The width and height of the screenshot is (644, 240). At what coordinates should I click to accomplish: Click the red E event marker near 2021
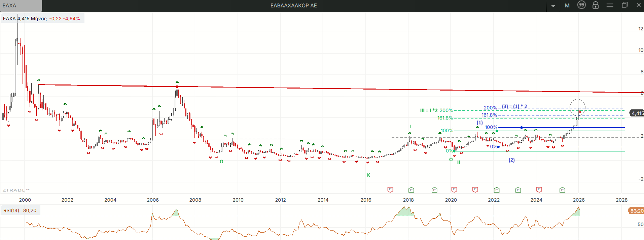coord(475,190)
